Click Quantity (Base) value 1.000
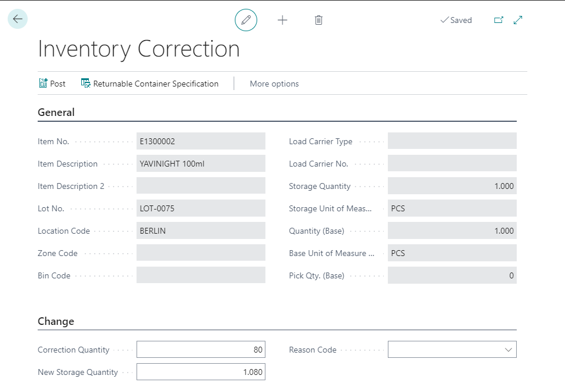 click(452, 231)
